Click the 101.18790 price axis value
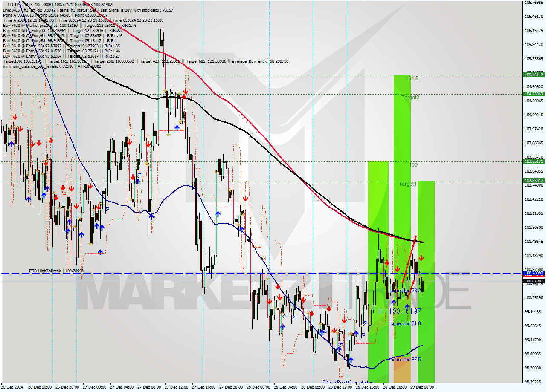 [x=534, y=256]
